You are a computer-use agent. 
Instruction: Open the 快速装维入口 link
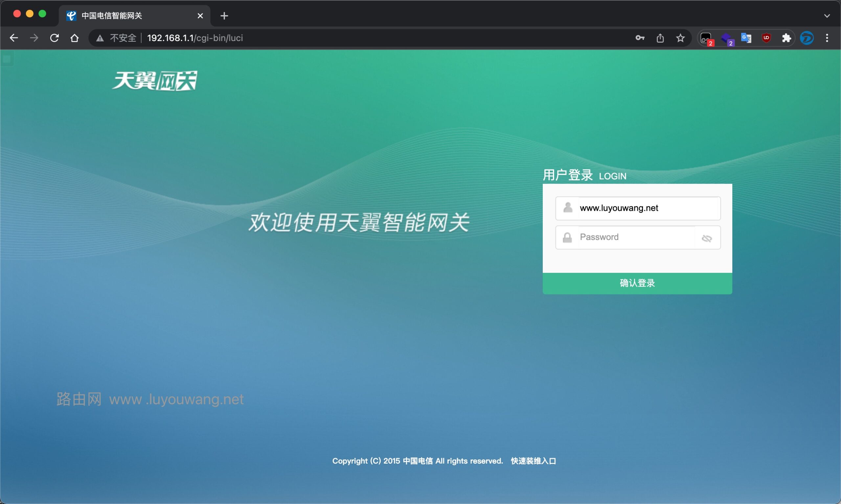533,461
